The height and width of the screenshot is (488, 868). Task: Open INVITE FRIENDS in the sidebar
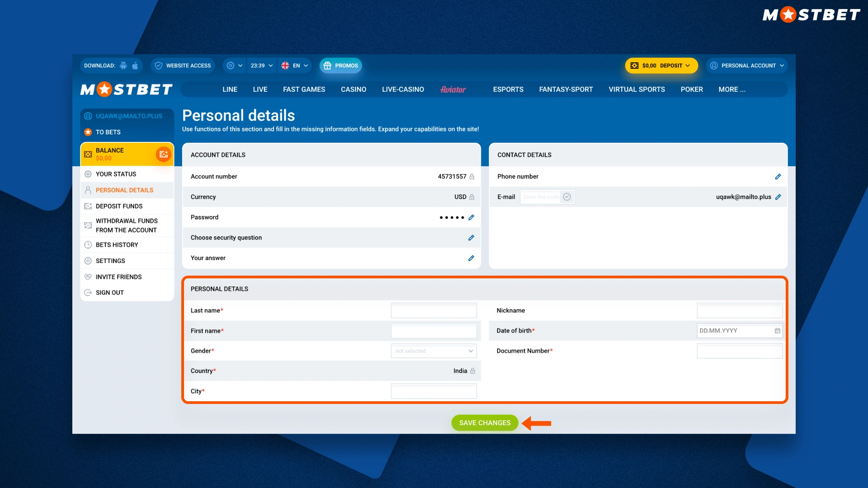(x=127, y=277)
